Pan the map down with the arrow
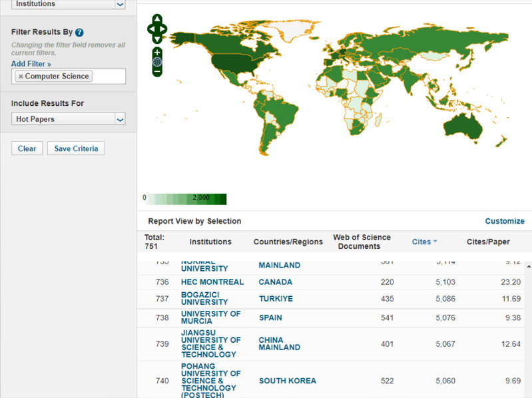 click(x=157, y=39)
